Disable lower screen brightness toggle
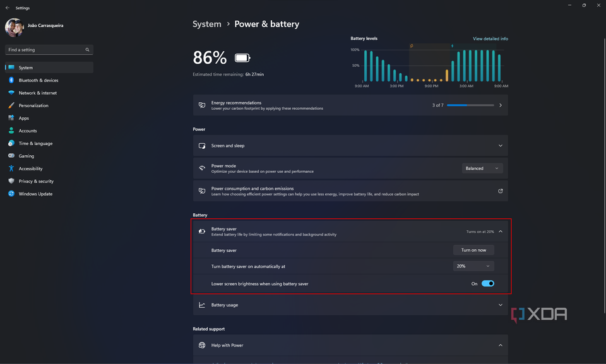The image size is (606, 364). point(488,284)
